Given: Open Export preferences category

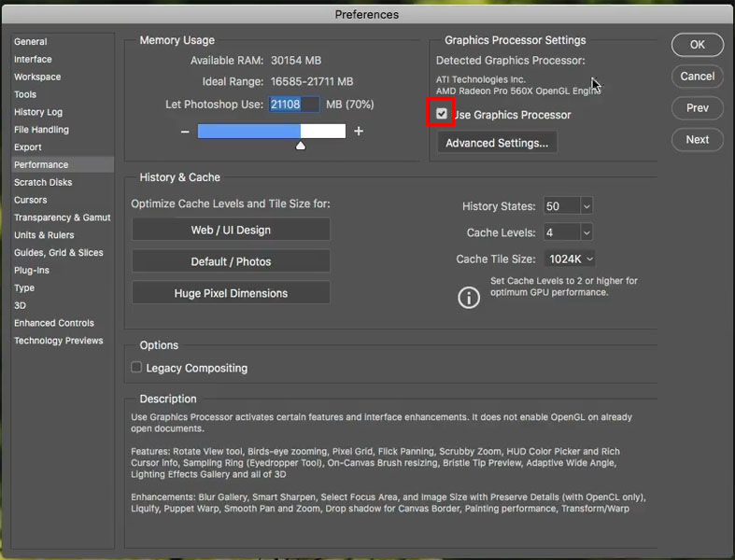Looking at the screenshot, I should pyautogui.click(x=28, y=147).
